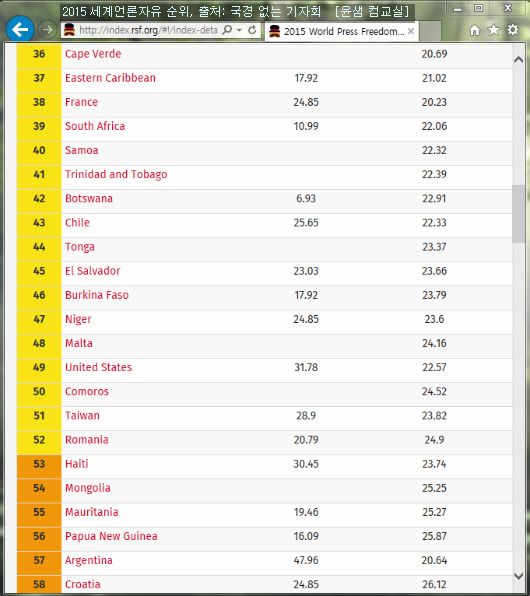This screenshot has width=530, height=596.
Task: Open the Mauritania country link
Action: [92, 512]
